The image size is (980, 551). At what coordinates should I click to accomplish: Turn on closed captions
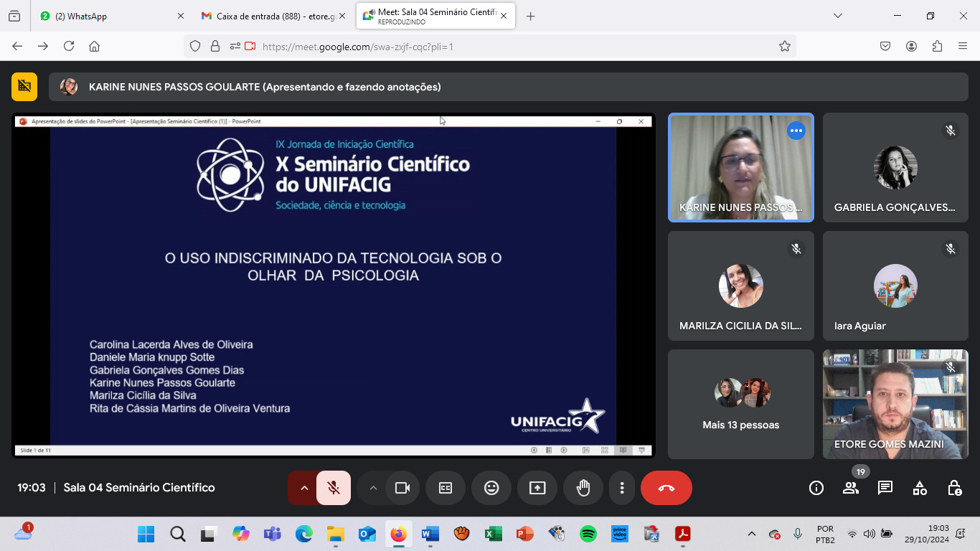pyautogui.click(x=446, y=488)
